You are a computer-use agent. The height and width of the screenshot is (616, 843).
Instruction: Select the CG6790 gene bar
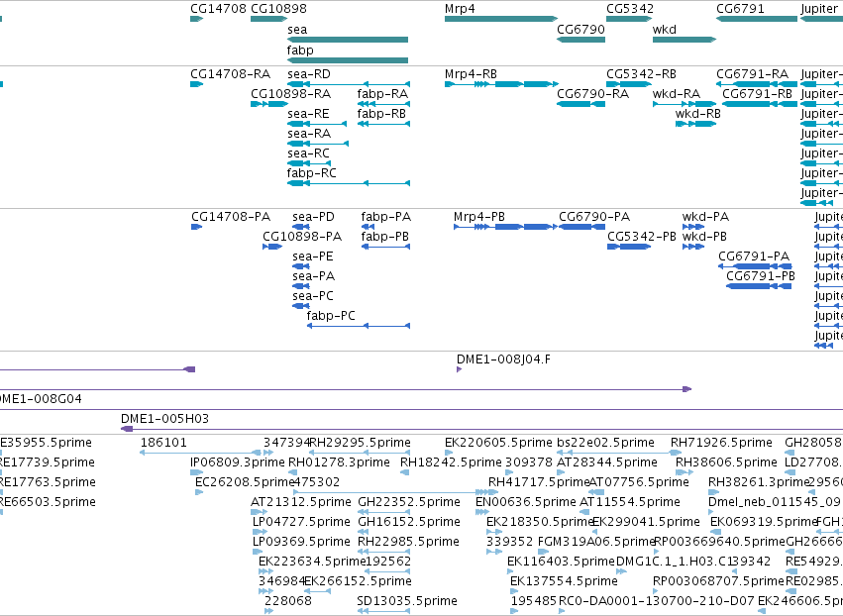point(580,40)
